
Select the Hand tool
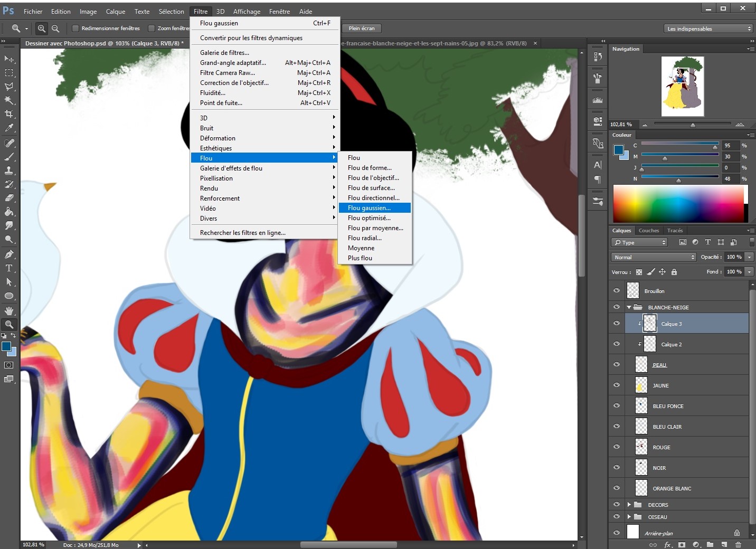point(9,310)
